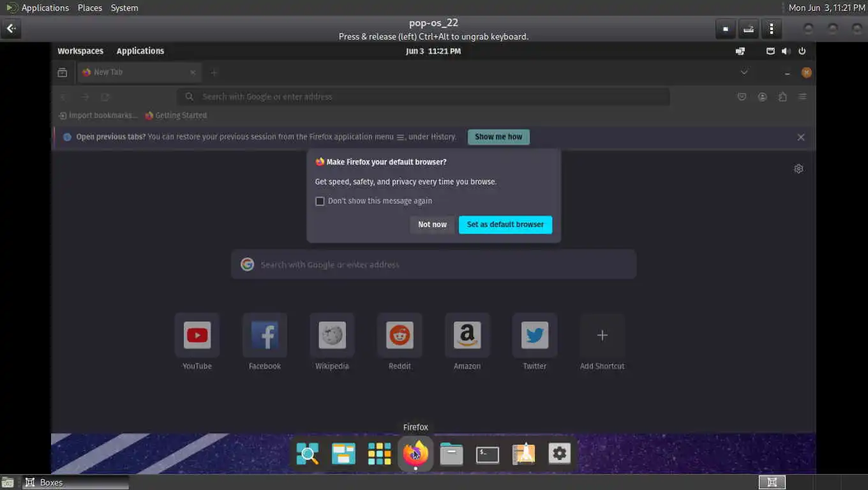Open the Pop!_OS clock Jun 3 11:21 PM
This screenshot has height=490, width=868.
point(433,51)
